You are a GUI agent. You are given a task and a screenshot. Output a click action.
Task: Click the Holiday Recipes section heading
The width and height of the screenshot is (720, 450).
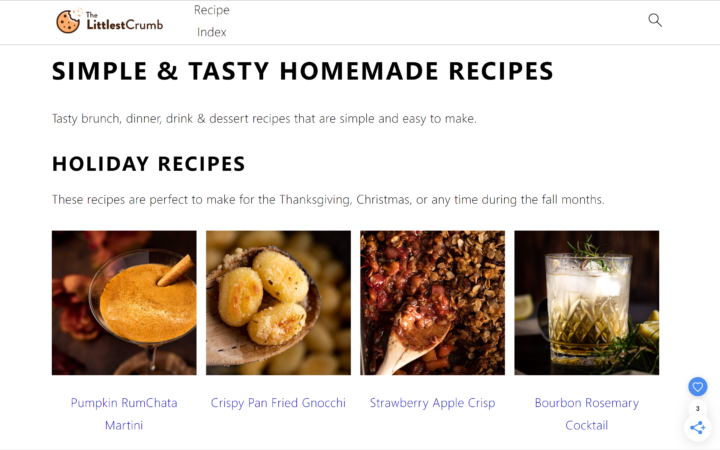point(148,164)
